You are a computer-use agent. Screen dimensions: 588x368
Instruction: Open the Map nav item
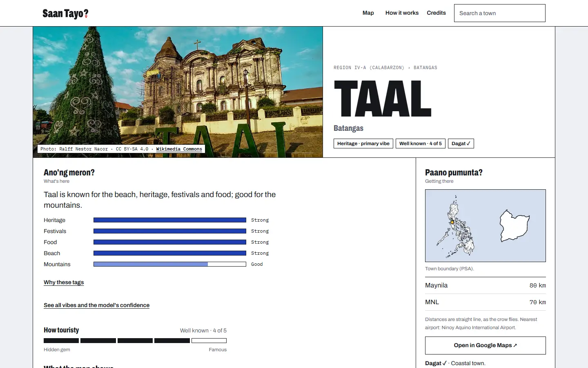point(368,13)
